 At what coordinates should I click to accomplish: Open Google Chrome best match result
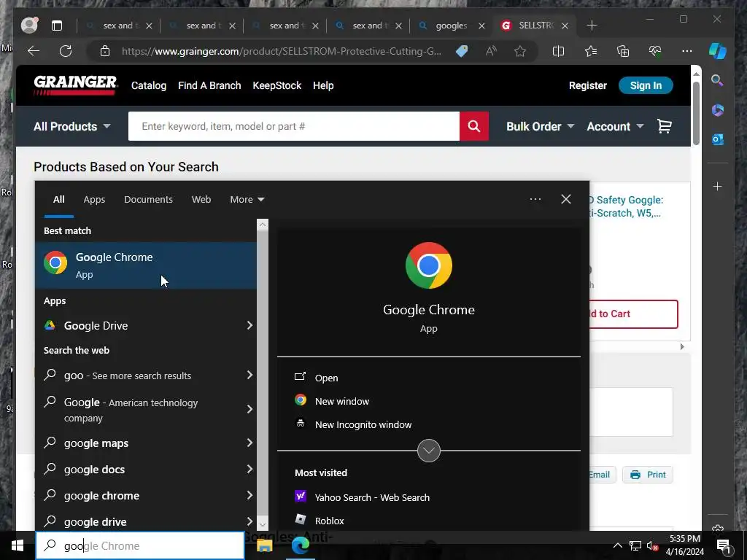pyautogui.click(x=146, y=265)
